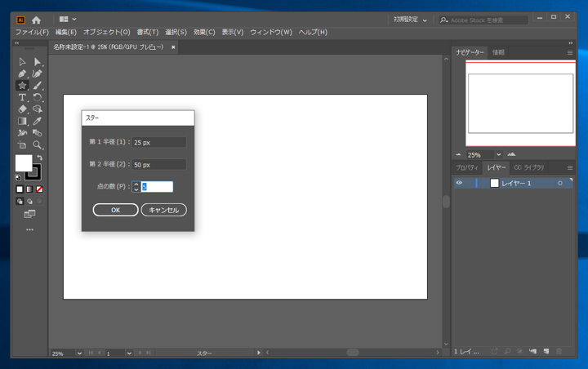Image resolution: width=588 pixels, height=369 pixels.
Task: Swap fill and stroke colors
Action: tap(39, 158)
